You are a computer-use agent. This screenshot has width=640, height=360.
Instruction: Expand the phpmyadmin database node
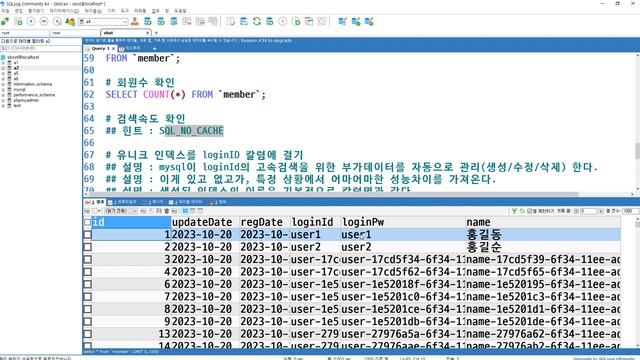3,100
